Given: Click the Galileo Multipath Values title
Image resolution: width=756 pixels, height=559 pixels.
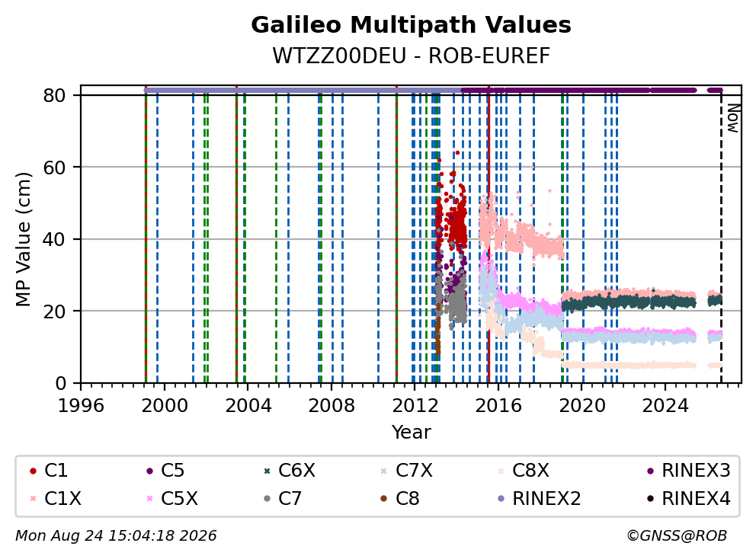Looking at the screenshot, I should tap(411, 25).
